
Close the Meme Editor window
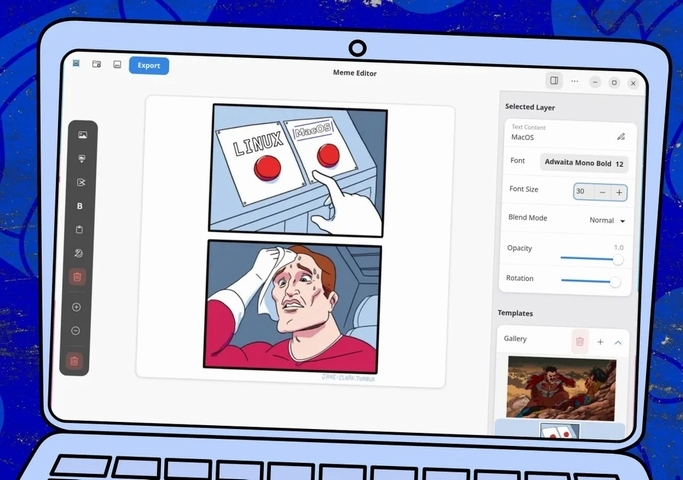tap(633, 83)
